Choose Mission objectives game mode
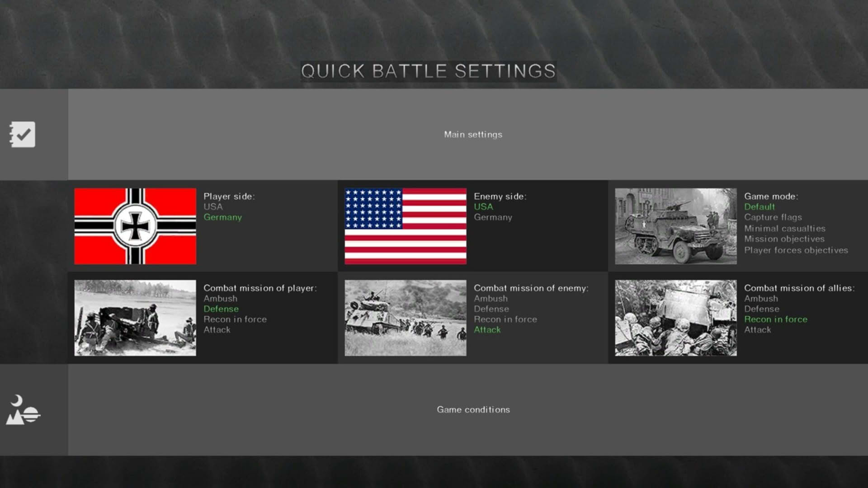868x488 pixels. tap(784, 239)
